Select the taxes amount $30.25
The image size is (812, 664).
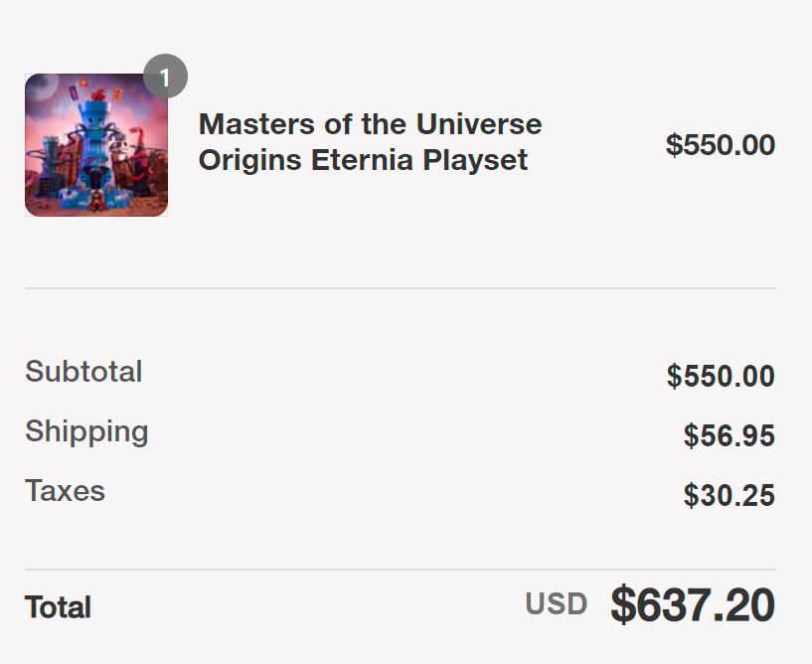click(x=730, y=495)
